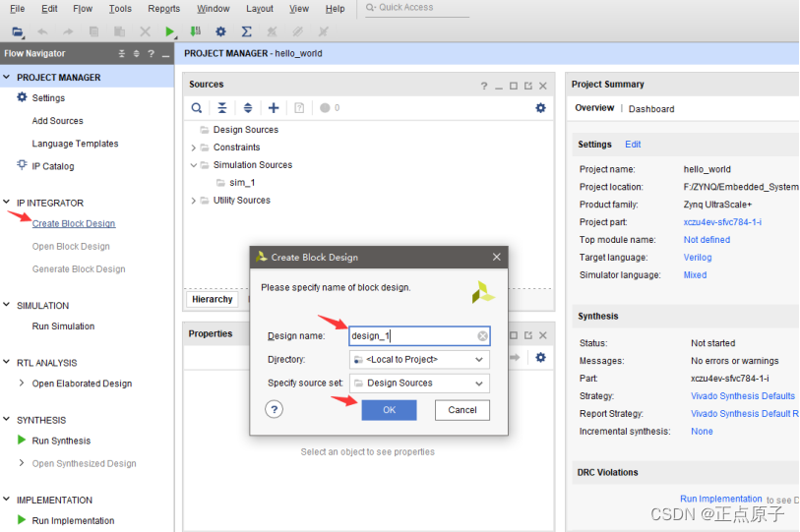This screenshot has width=800, height=532.
Task: Click the Open Project toolbar icon
Action: click(x=18, y=31)
